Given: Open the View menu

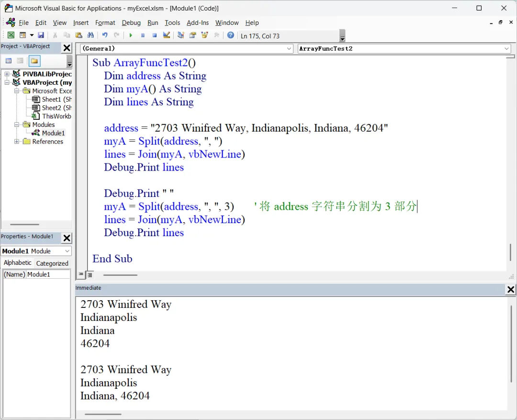Looking at the screenshot, I should click(60, 23).
